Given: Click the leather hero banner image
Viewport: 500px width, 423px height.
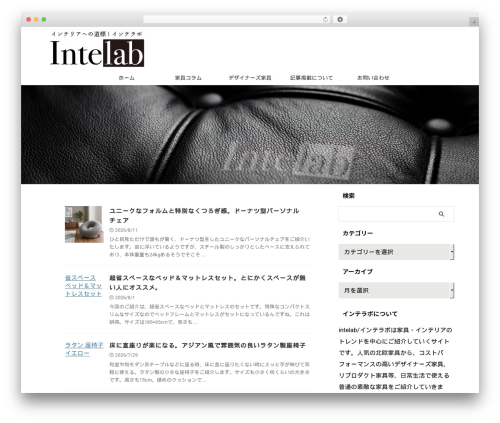Looking at the screenshot, I should [x=250, y=135].
